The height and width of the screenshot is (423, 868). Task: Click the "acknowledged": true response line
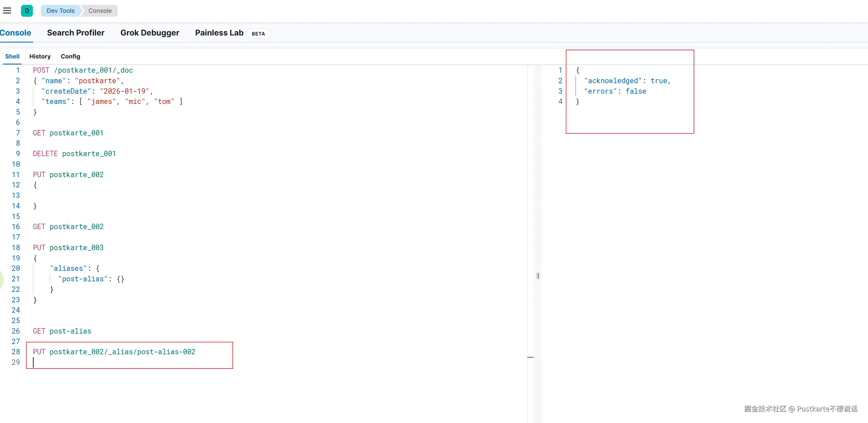click(x=627, y=81)
